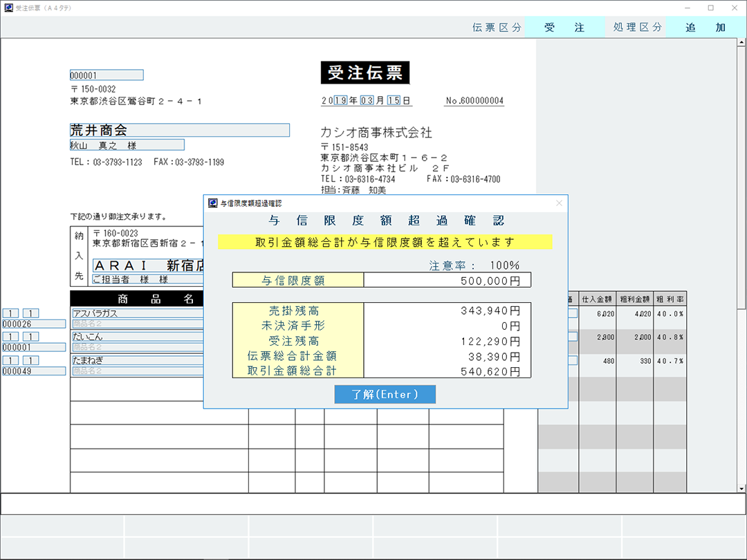Click the year field 19 in the date

pyautogui.click(x=340, y=100)
